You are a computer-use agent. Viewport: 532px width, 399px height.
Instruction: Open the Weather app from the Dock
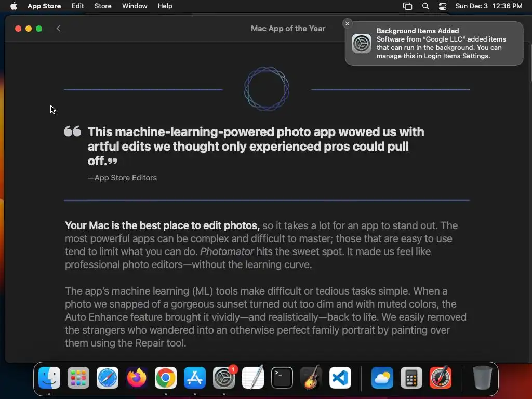point(382,378)
